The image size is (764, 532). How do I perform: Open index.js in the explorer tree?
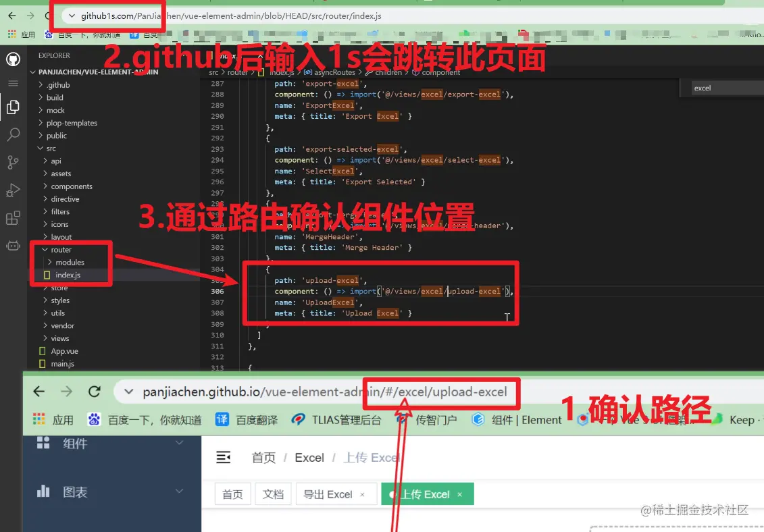pos(68,275)
